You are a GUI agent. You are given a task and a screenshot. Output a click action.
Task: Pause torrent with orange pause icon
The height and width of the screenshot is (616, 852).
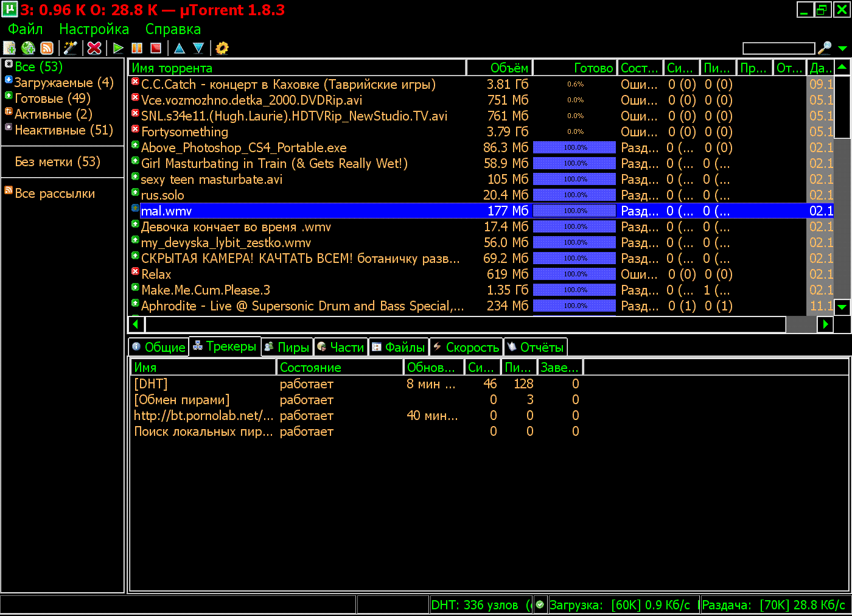click(x=137, y=48)
